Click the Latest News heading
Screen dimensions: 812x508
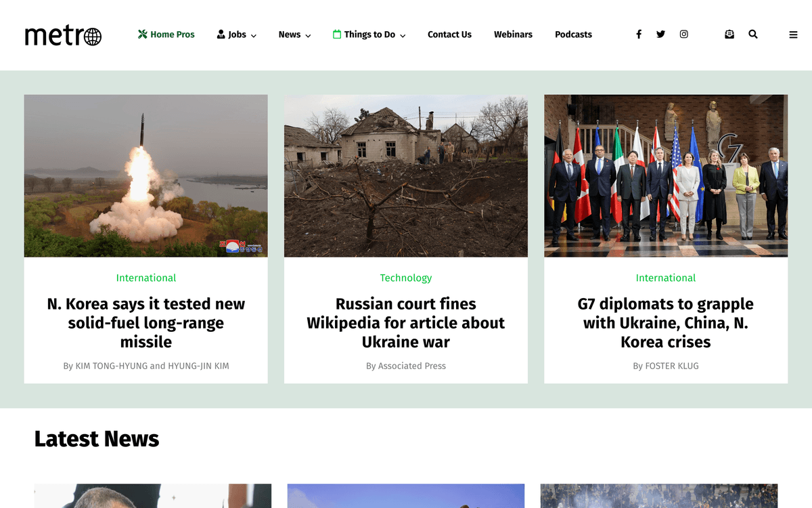click(97, 439)
